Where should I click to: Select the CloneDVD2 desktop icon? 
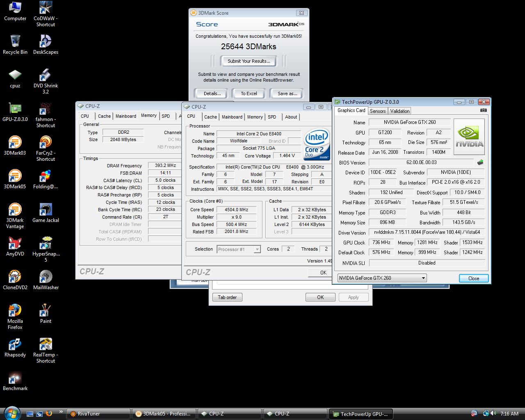[x=15, y=280]
